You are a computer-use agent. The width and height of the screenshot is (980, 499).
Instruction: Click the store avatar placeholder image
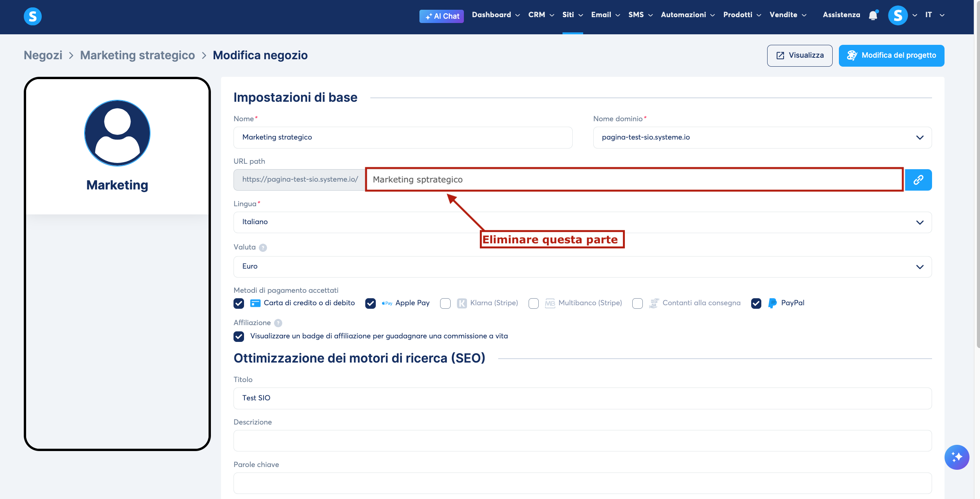click(117, 133)
